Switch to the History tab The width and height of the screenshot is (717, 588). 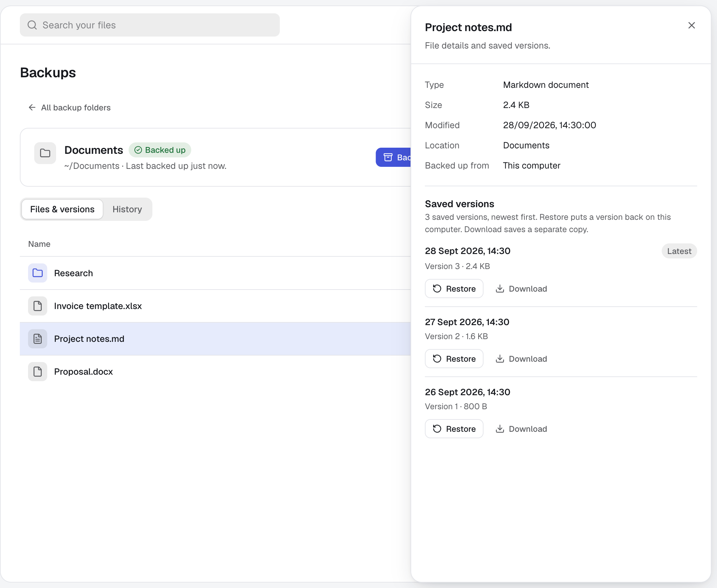tap(127, 209)
